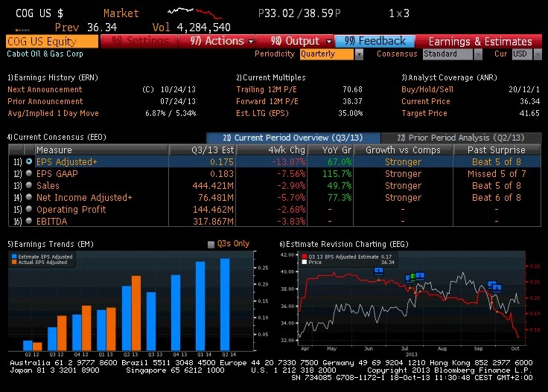
Task: Open 4) Current Consensus (EEO) link
Action: tap(57, 137)
